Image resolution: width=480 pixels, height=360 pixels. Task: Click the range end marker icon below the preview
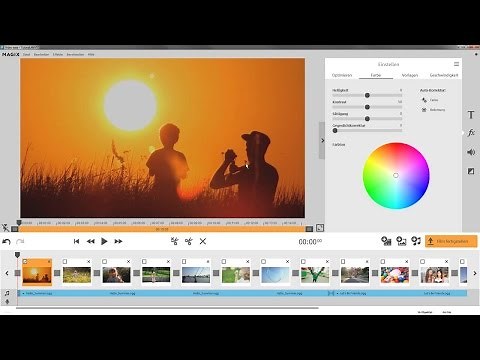[309, 229]
